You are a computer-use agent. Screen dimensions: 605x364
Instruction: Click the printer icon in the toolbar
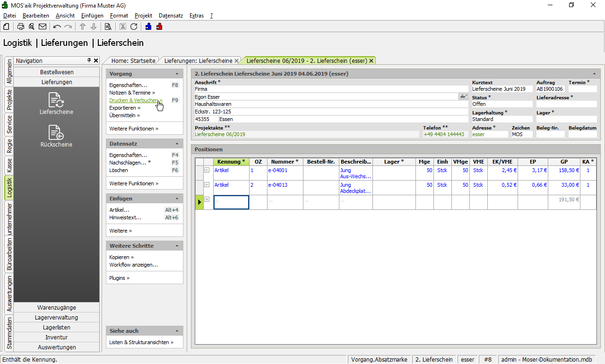21,26
